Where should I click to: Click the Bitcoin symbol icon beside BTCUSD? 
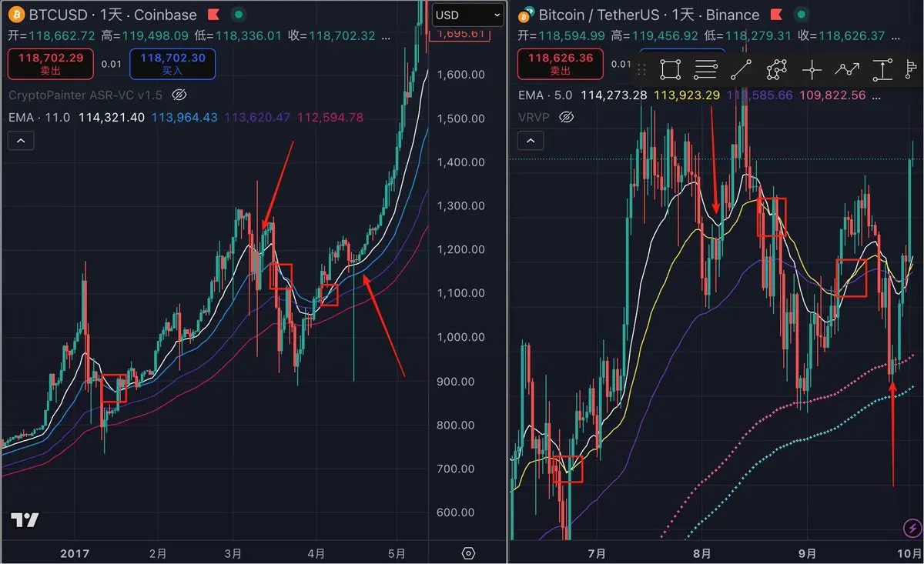pyautogui.click(x=16, y=15)
